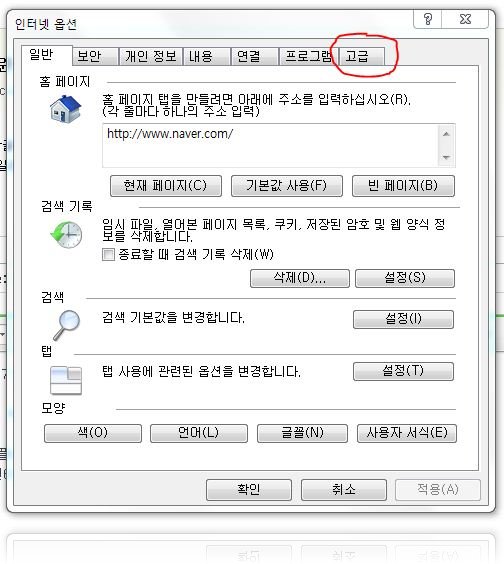Click the tabs settings window icon
Screen dimensions: 504x564
click(66, 380)
